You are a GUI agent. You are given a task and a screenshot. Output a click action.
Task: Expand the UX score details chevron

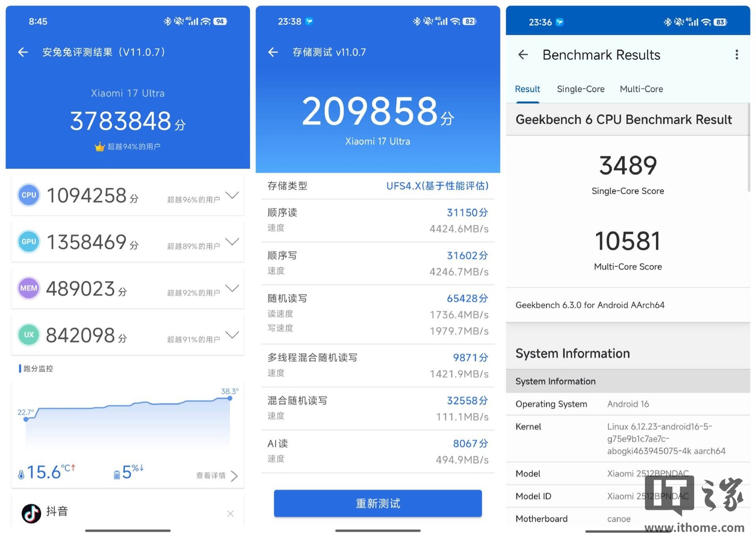(x=232, y=334)
